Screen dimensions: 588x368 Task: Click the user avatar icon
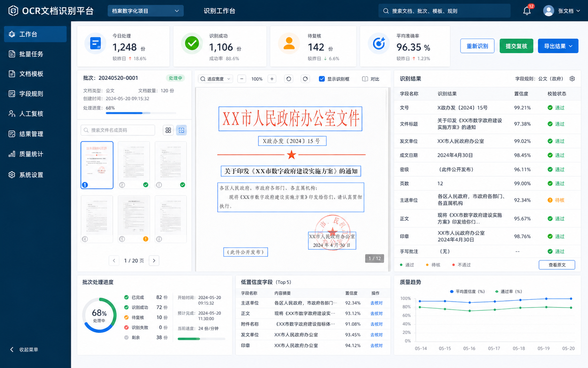[549, 11]
